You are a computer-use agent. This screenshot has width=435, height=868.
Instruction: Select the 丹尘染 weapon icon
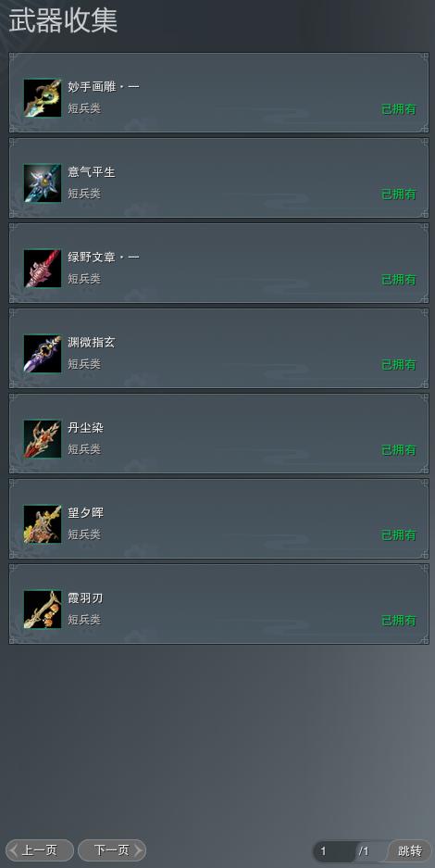point(43,439)
